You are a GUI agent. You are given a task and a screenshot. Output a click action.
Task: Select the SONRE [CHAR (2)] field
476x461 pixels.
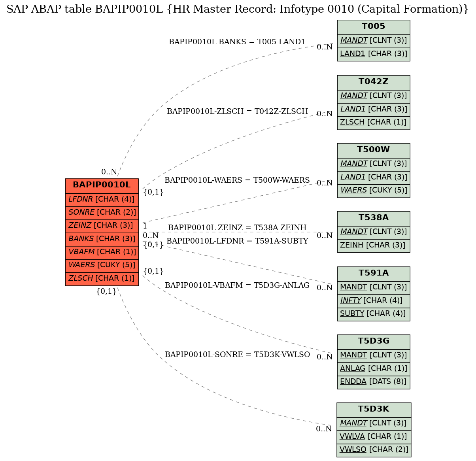click(x=102, y=213)
